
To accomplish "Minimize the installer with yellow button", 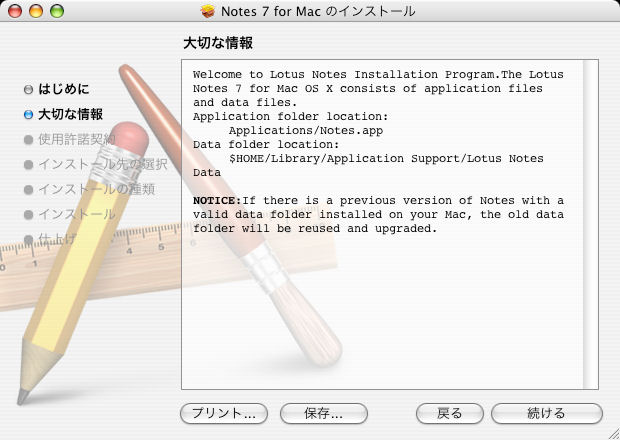I will (36, 11).
